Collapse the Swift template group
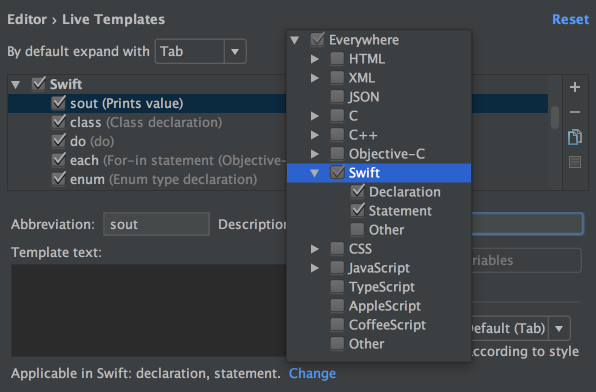 16,84
